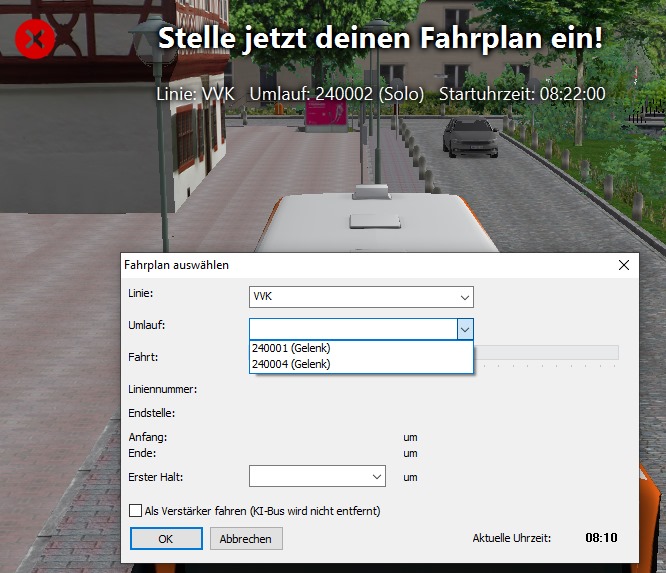The image size is (666, 573).
Task: Click the Als Verstärker fahren label text
Action: pos(262,511)
